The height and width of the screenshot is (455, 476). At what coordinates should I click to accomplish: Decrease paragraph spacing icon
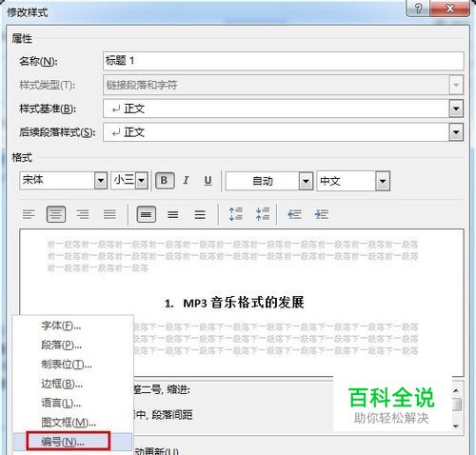pos(263,214)
